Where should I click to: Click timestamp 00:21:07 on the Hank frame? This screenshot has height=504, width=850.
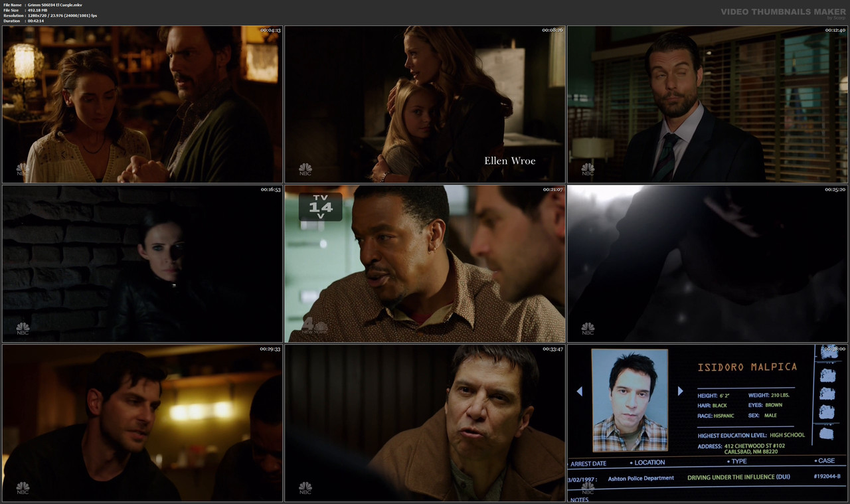point(552,189)
